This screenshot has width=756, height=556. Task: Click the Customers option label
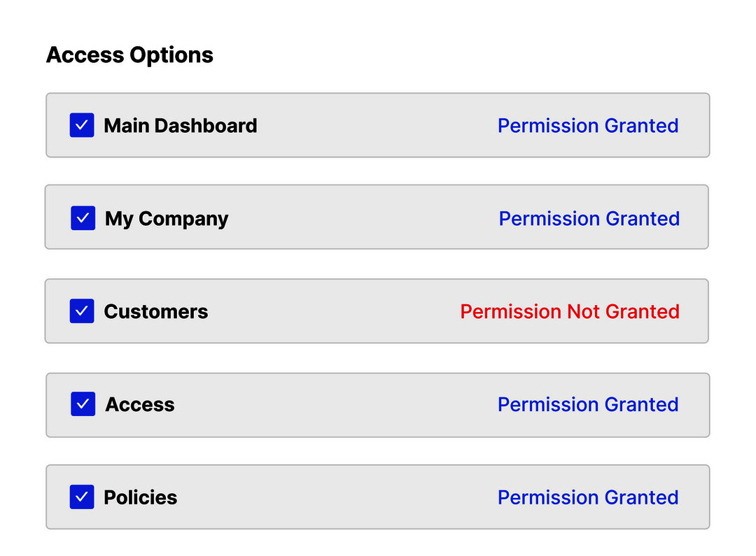point(156,312)
